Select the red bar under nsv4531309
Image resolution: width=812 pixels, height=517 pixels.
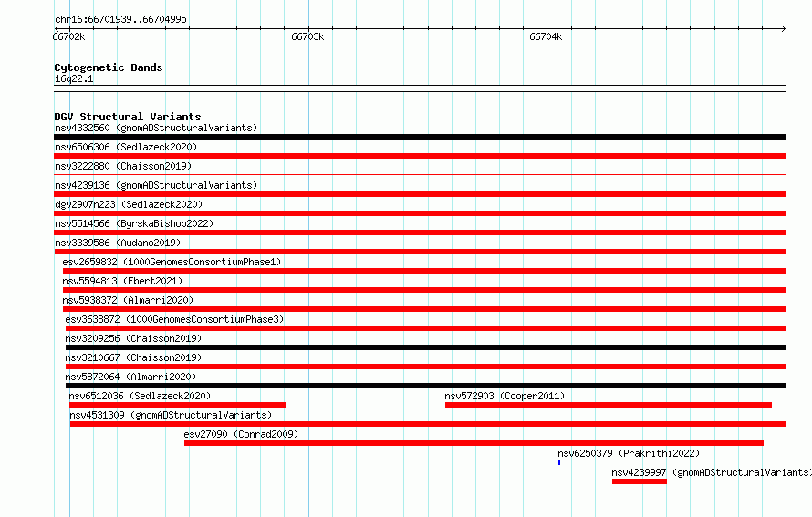click(x=428, y=424)
